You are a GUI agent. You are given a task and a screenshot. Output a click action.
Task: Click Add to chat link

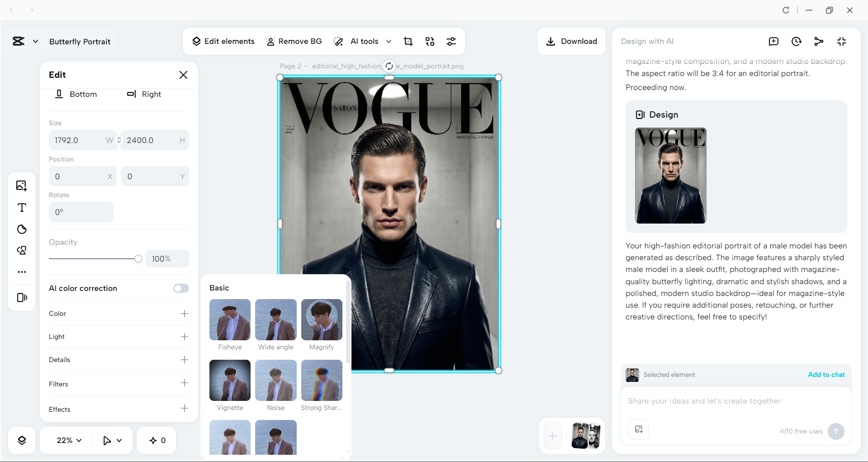click(x=826, y=375)
